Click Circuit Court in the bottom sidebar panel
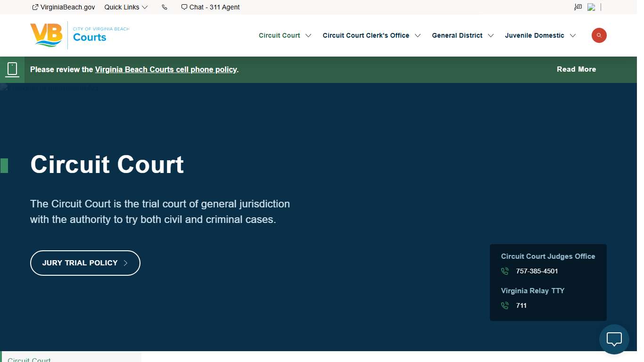This screenshot has height=362, width=644. [x=29, y=360]
